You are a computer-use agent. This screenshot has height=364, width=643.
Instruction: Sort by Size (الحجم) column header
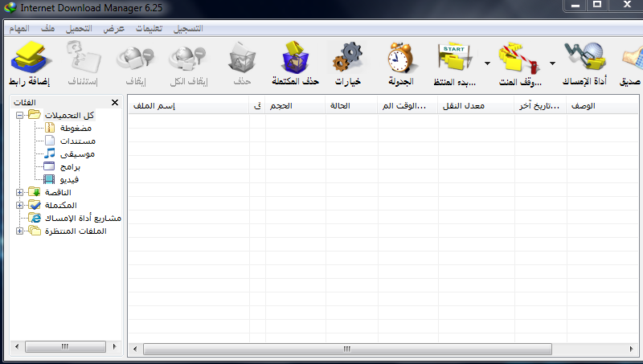tap(295, 106)
